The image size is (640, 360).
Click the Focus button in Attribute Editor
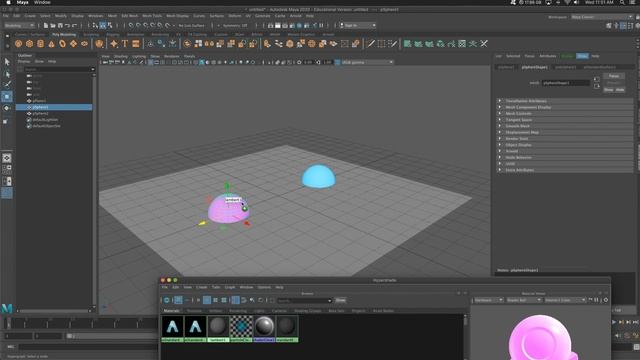614,76
